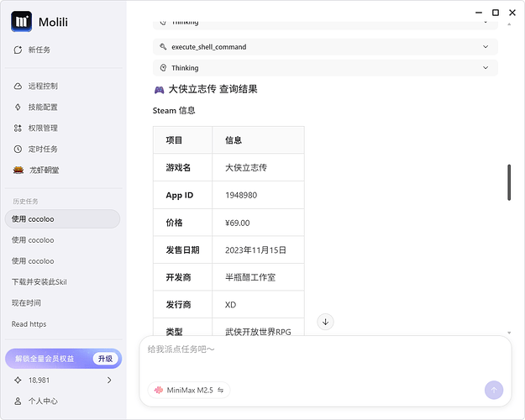The image size is (525, 420).
Task: Open points details arrow next to 18,981
Action: point(109,381)
